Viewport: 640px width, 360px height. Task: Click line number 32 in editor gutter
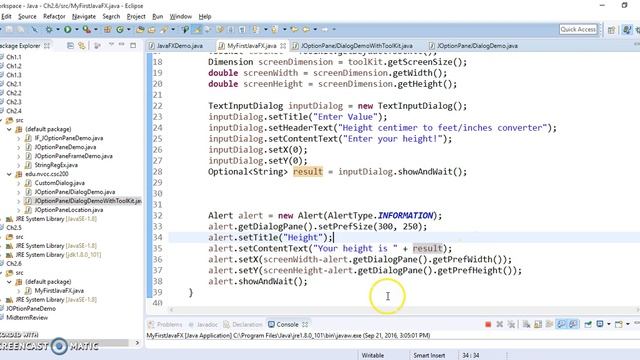tap(158, 216)
